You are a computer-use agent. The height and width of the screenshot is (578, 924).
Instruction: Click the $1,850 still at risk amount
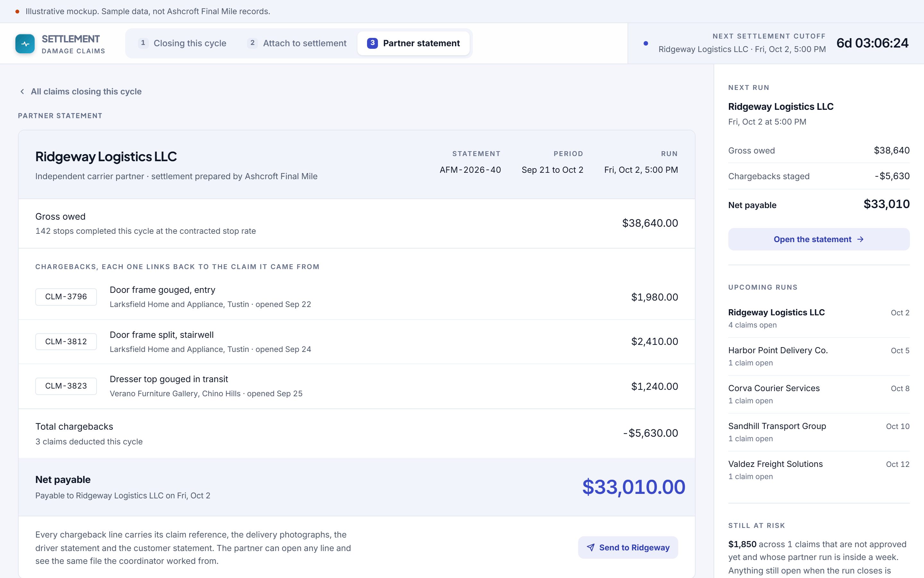742,544
